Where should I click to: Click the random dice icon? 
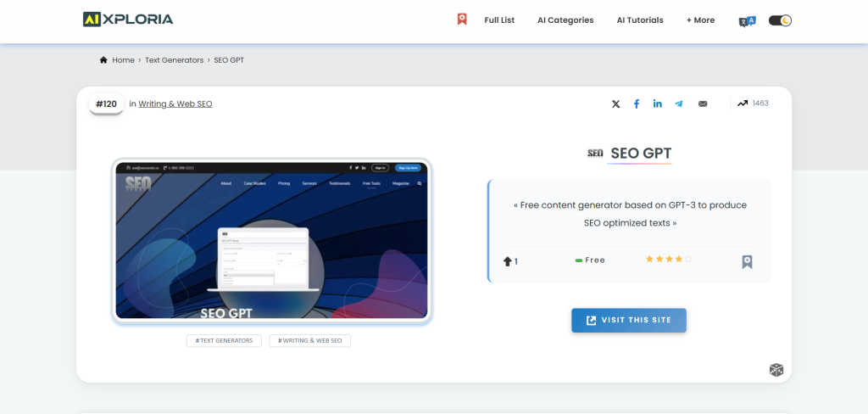(x=776, y=369)
